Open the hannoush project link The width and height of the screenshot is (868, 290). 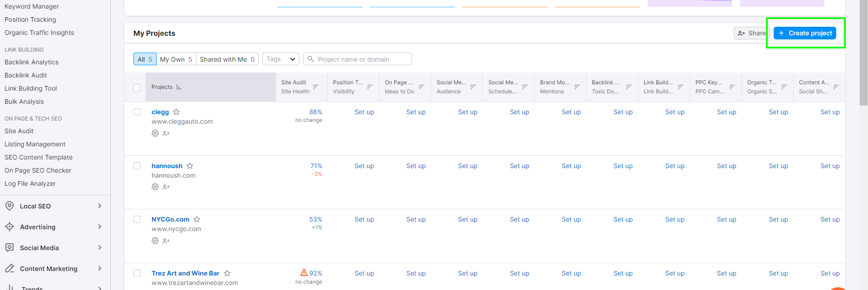click(167, 166)
